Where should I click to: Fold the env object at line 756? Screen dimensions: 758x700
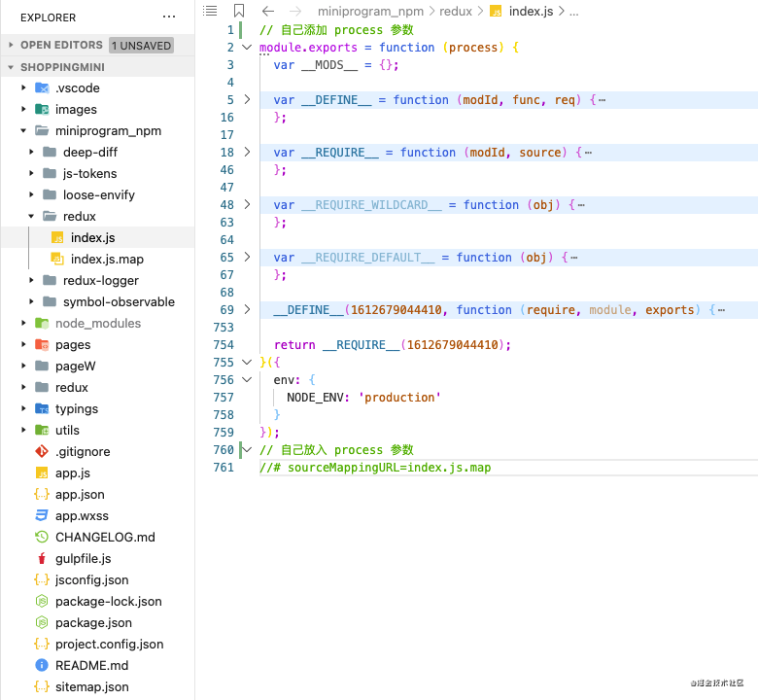coord(247,380)
